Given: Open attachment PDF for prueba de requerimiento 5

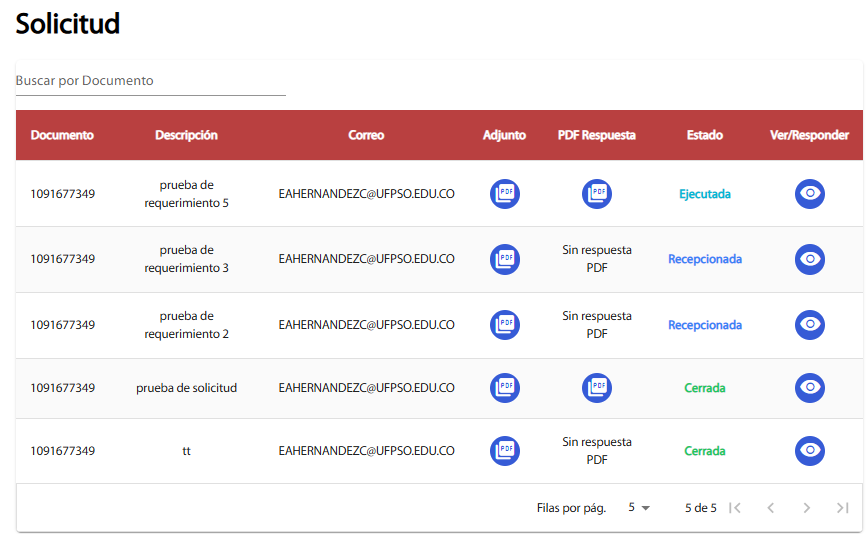Looking at the screenshot, I should coord(505,194).
